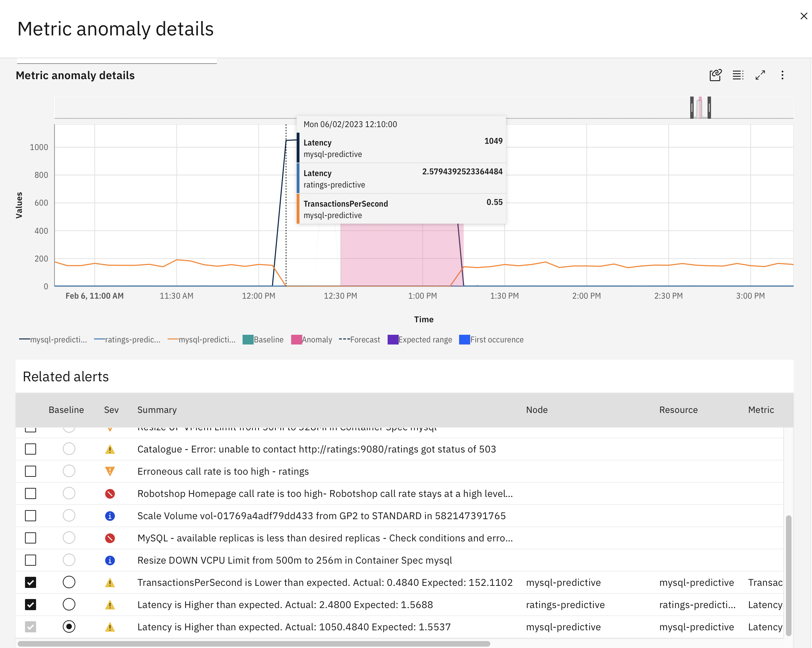Uncheck the Latency 2.4800 alert checkbox
Image resolution: width=812 pixels, height=648 pixels.
pyautogui.click(x=31, y=605)
